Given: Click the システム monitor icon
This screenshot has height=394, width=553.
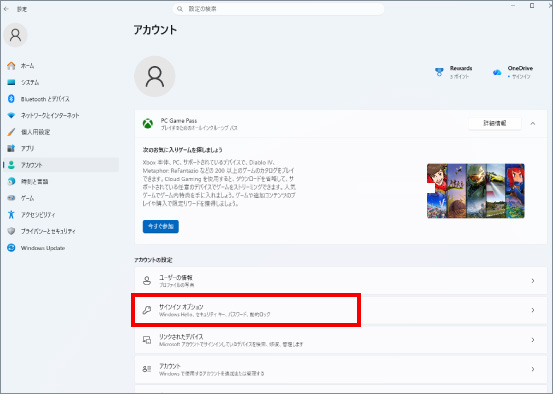Looking at the screenshot, I should pyautogui.click(x=11, y=82).
